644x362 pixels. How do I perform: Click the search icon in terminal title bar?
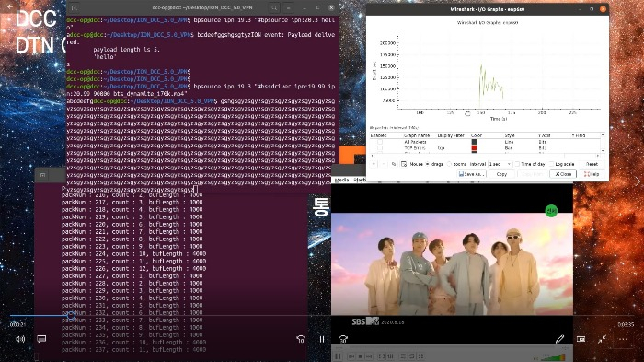274,7
